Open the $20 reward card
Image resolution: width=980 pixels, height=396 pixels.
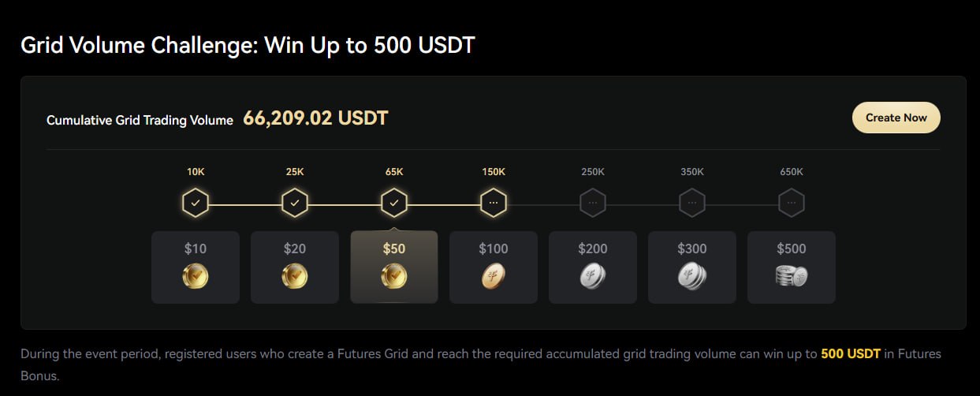tap(295, 267)
